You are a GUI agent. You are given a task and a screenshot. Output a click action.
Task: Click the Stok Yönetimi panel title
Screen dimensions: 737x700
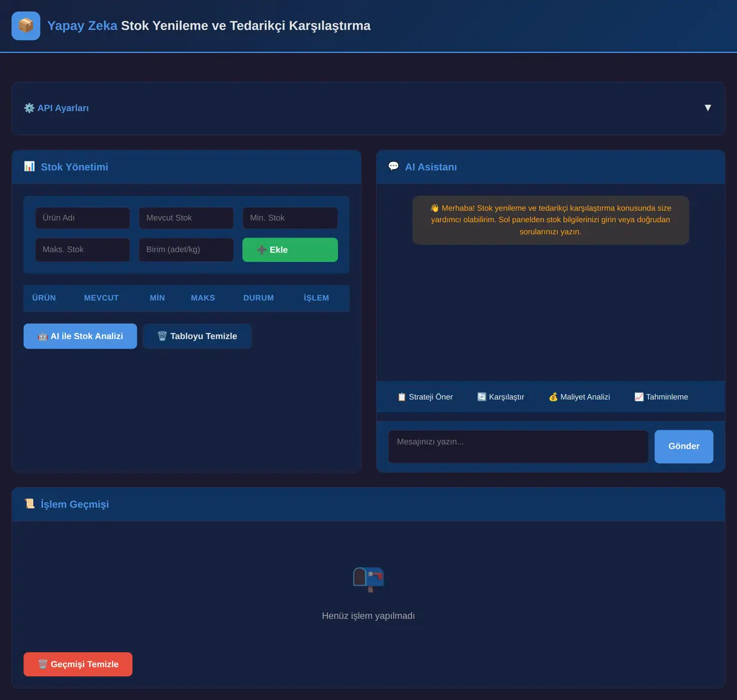(x=74, y=167)
